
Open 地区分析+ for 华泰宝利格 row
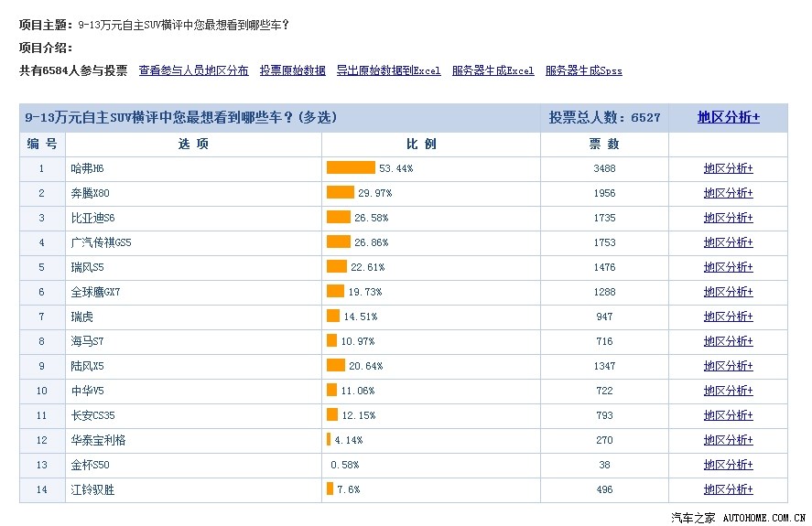point(728,440)
